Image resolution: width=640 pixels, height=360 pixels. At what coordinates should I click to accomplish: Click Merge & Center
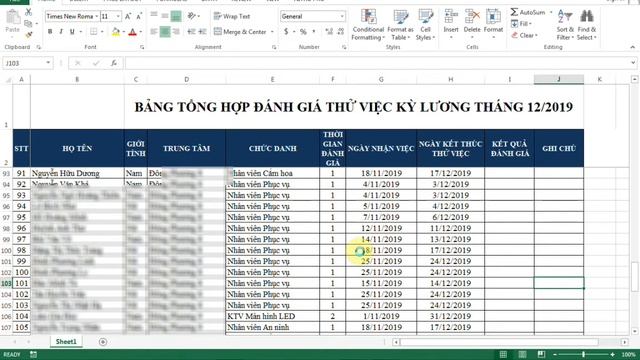tap(240, 31)
